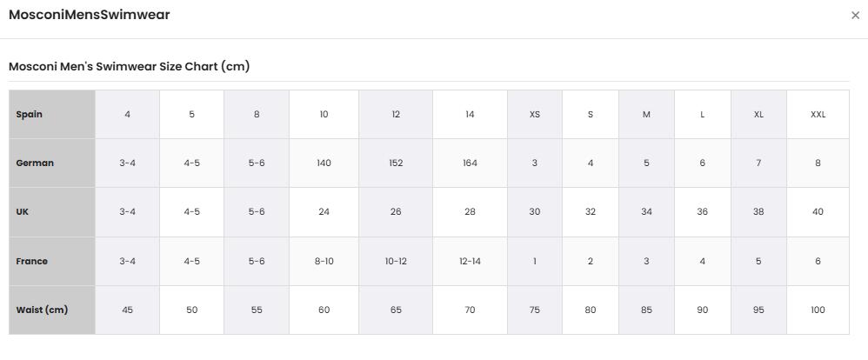Close the MosconiMensSwimwear size chart dialog
The width and height of the screenshot is (868, 360).
click(x=855, y=16)
